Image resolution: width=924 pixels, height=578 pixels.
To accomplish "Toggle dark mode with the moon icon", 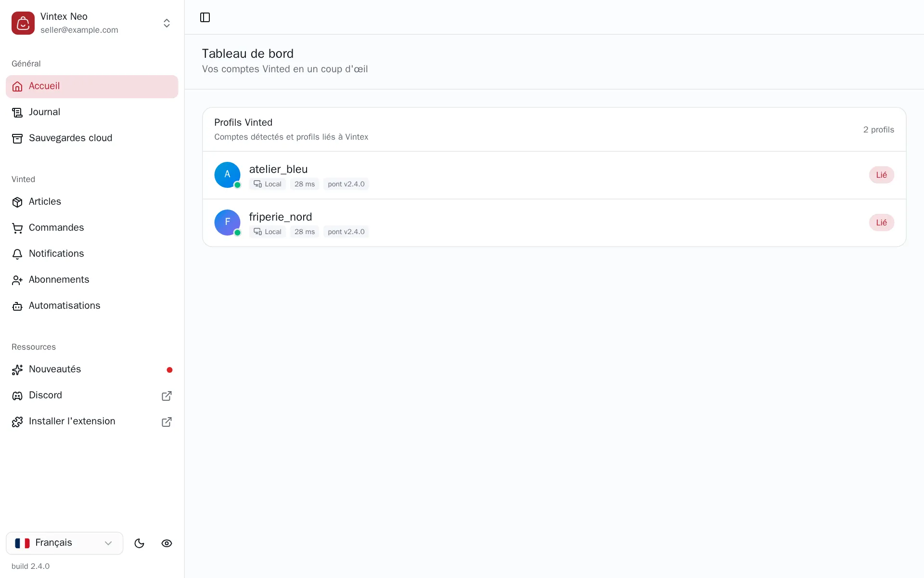I will pyautogui.click(x=140, y=543).
